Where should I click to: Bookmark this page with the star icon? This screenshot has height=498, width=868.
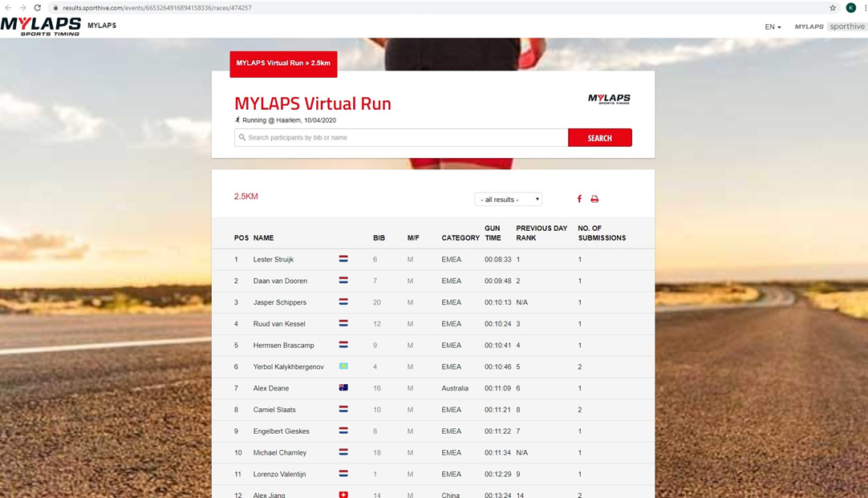[x=833, y=8]
